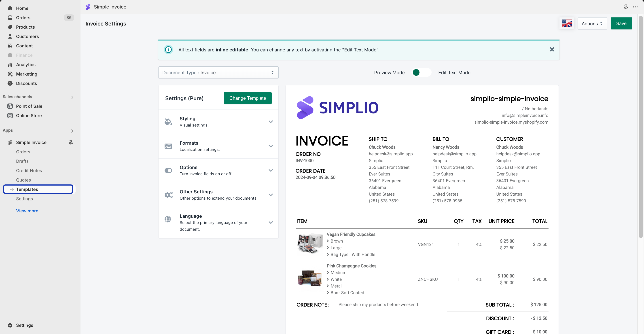Dismiss the inline editable info banner
Screen dimensions: 644x334
(552, 49)
